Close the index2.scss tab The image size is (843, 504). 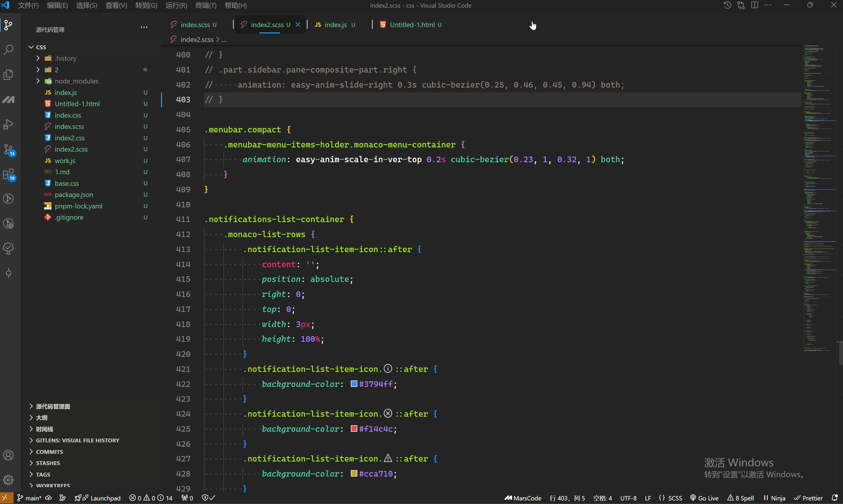click(x=298, y=25)
